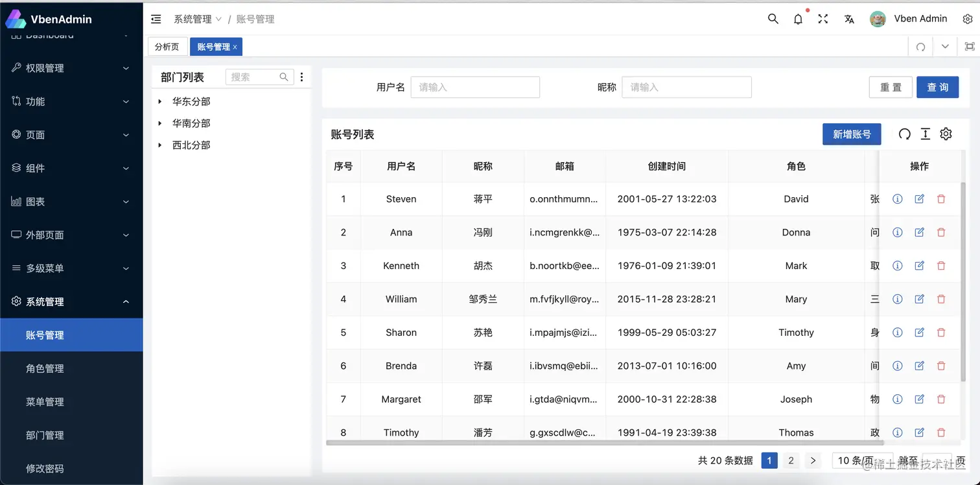Image resolution: width=980 pixels, height=485 pixels.
Task: Click the 查询 search button
Action: pyautogui.click(x=937, y=87)
